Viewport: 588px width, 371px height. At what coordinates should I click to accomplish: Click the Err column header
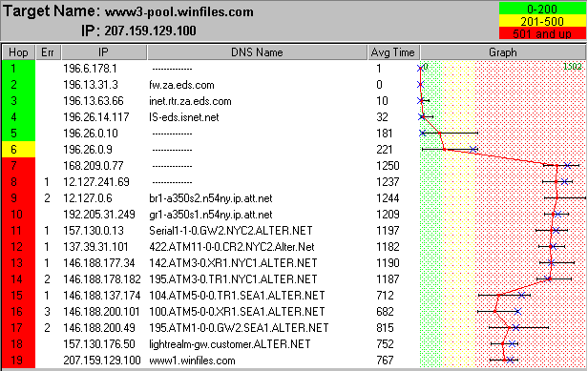[x=48, y=52]
